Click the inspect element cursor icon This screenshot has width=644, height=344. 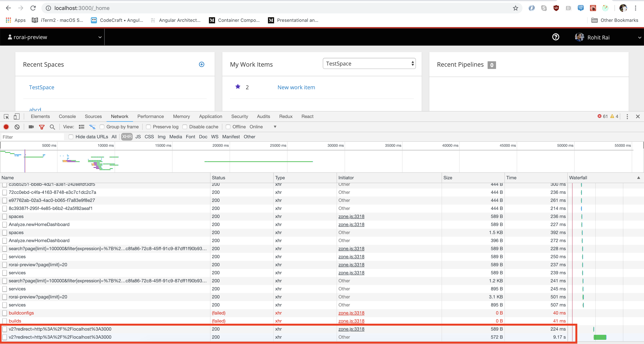(x=6, y=116)
